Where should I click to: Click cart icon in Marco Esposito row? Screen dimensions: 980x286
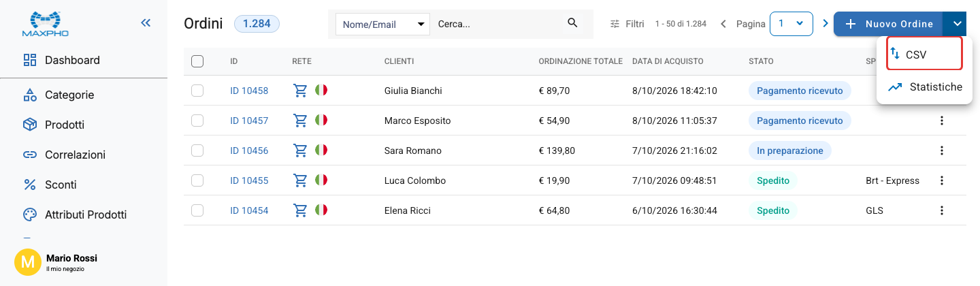(299, 121)
